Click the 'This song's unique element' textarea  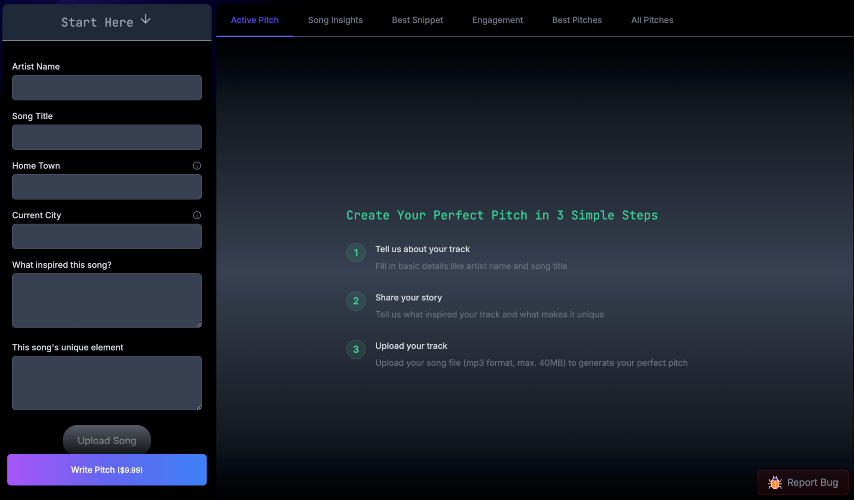pyautogui.click(x=107, y=383)
